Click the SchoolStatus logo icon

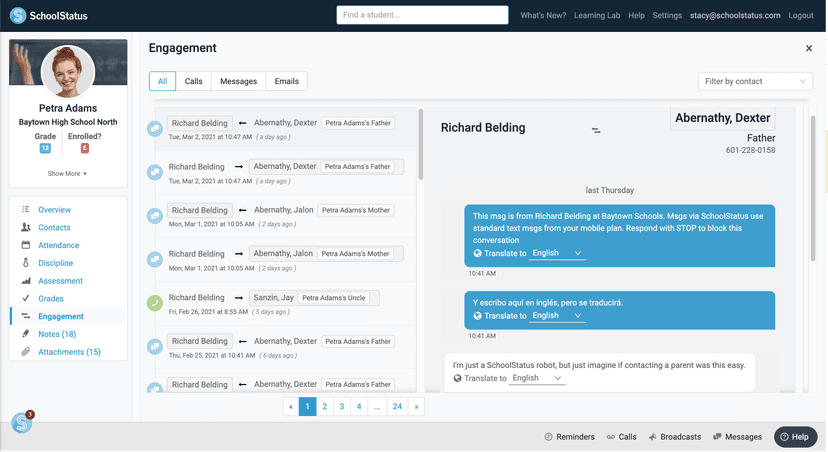click(x=17, y=15)
